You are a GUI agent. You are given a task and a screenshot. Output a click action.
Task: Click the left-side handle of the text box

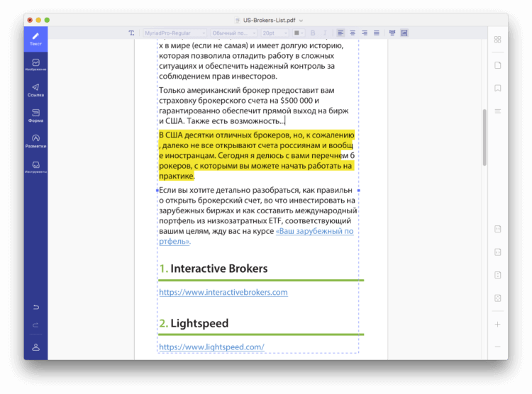(157, 191)
